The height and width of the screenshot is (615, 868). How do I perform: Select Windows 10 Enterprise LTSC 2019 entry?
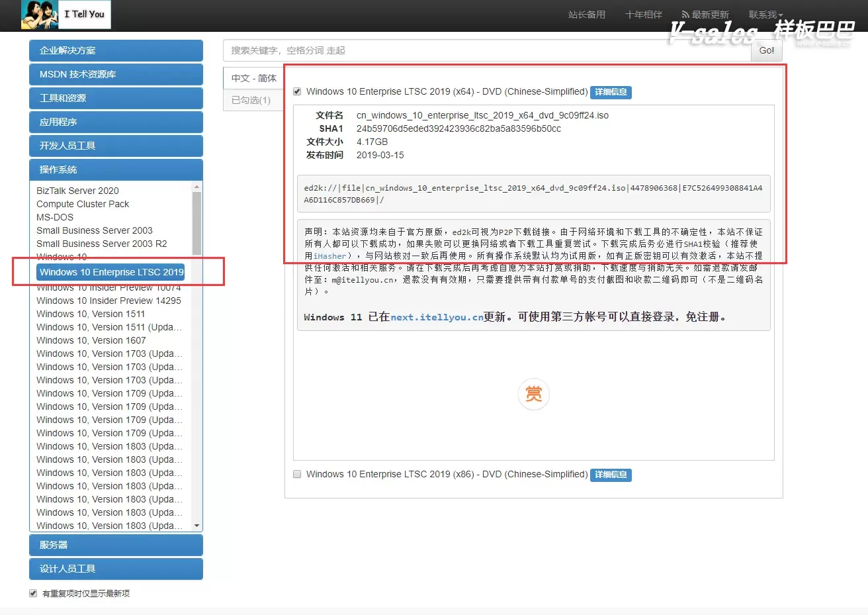coord(111,272)
